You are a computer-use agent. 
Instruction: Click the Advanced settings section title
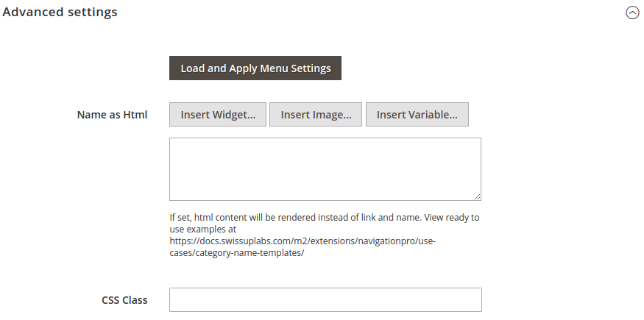pos(60,13)
